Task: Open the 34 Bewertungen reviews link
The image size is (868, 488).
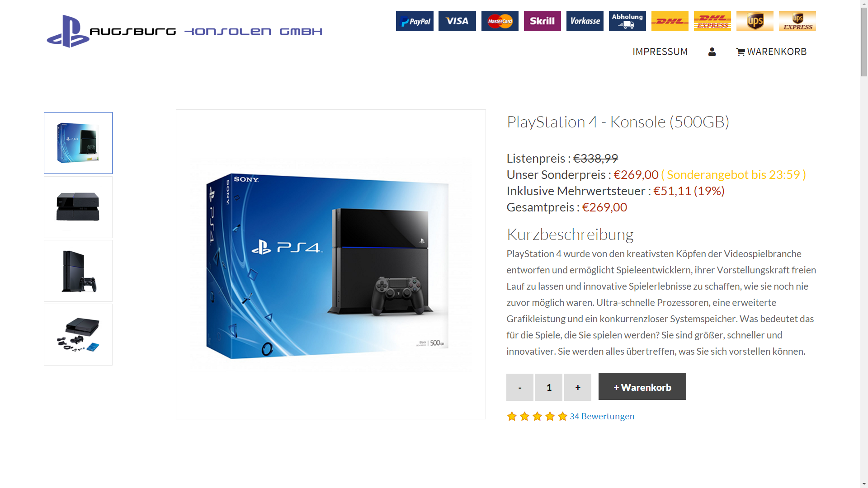Action: click(x=602, y=416)
